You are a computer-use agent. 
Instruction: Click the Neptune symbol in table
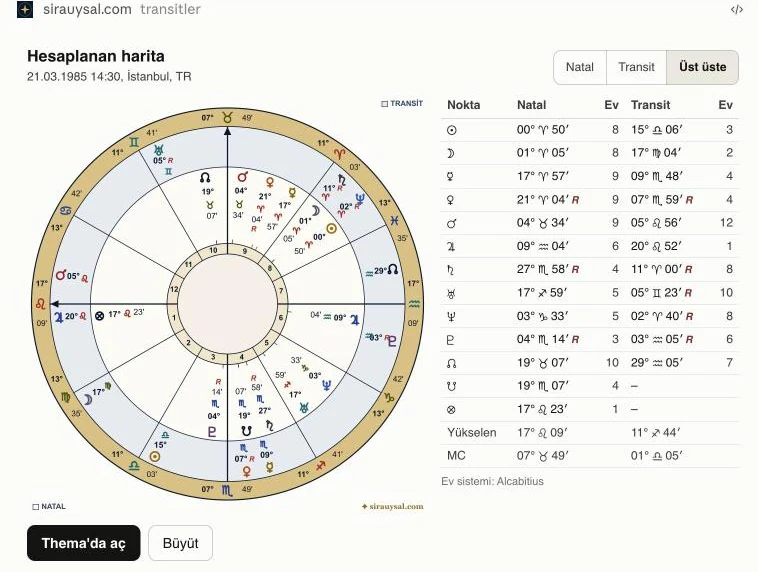click(x=451, y=316)
